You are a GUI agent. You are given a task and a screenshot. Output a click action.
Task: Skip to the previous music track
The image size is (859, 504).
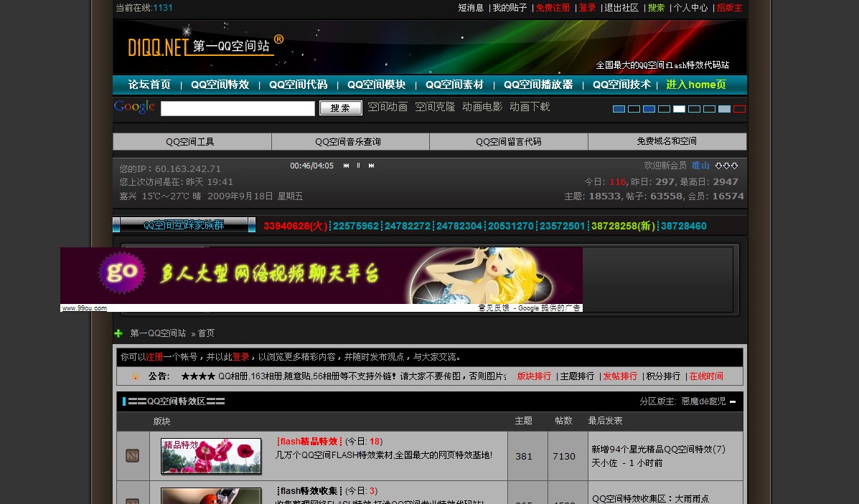point(346,166)
